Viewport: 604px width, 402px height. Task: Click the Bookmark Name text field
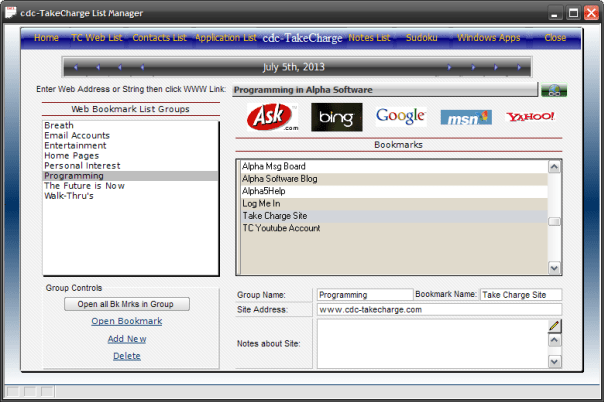(520, 295)
